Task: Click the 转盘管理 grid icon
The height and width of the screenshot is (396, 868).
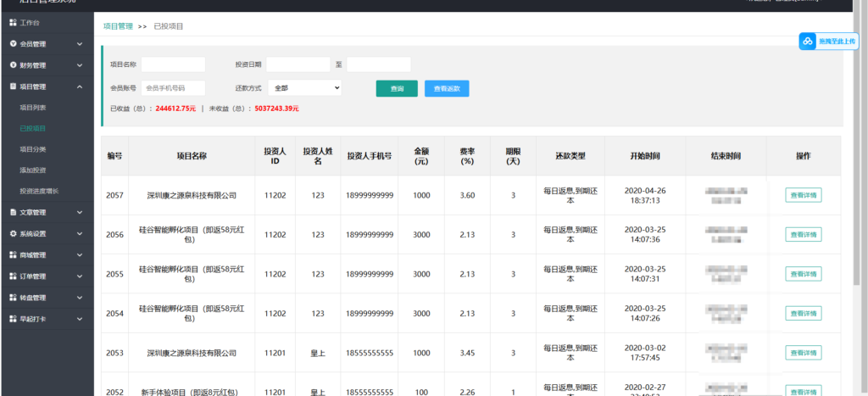Action: click(14, 298)
